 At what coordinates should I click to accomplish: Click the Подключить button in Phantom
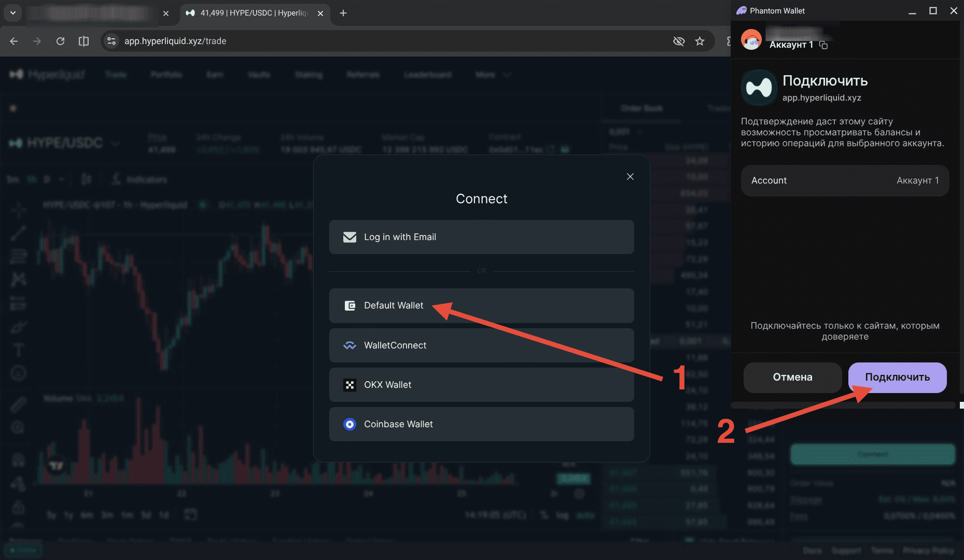tap(897, 377)
